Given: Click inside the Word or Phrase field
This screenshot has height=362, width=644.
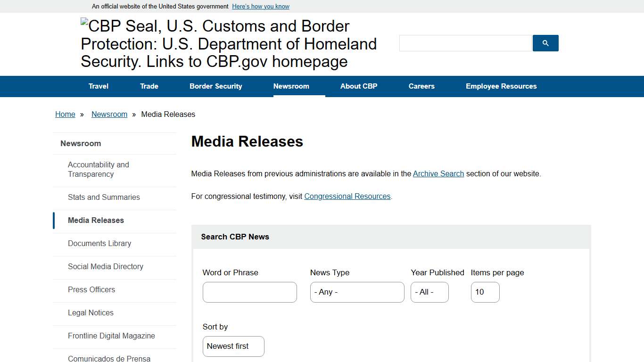Looking at the screenshot, I should pos(249,292).
